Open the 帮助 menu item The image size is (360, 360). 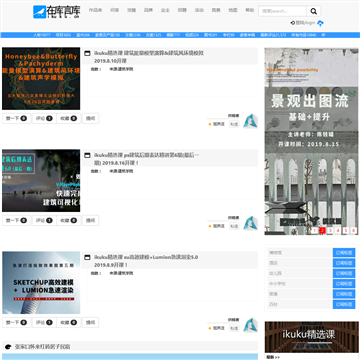250,10
